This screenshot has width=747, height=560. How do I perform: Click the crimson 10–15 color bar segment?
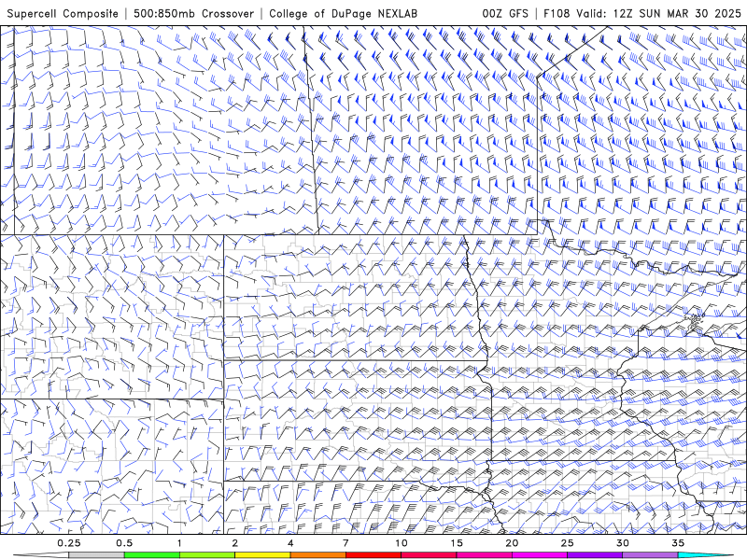click(429, 555)
